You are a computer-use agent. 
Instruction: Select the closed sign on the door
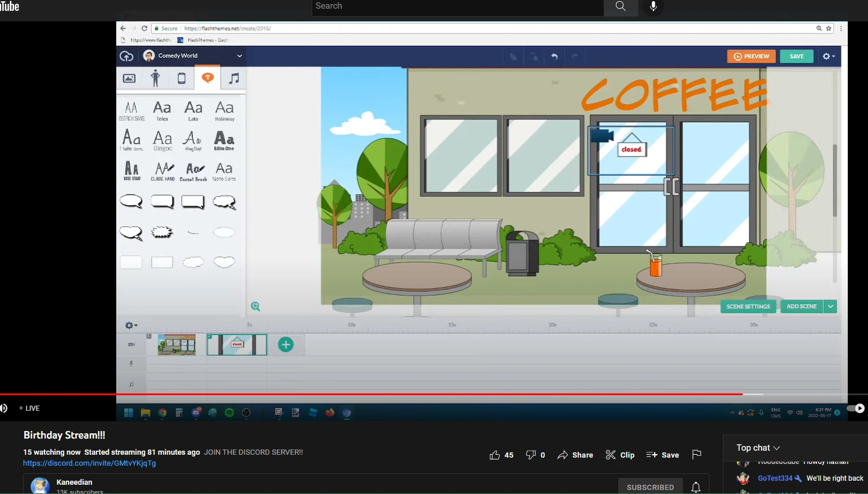pos(631,146)
